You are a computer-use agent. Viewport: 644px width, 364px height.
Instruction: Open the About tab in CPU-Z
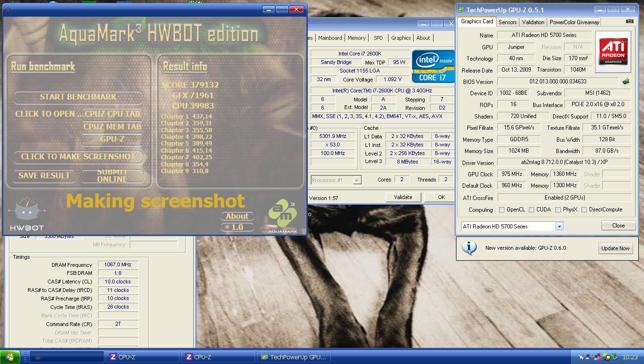(423, 38)
